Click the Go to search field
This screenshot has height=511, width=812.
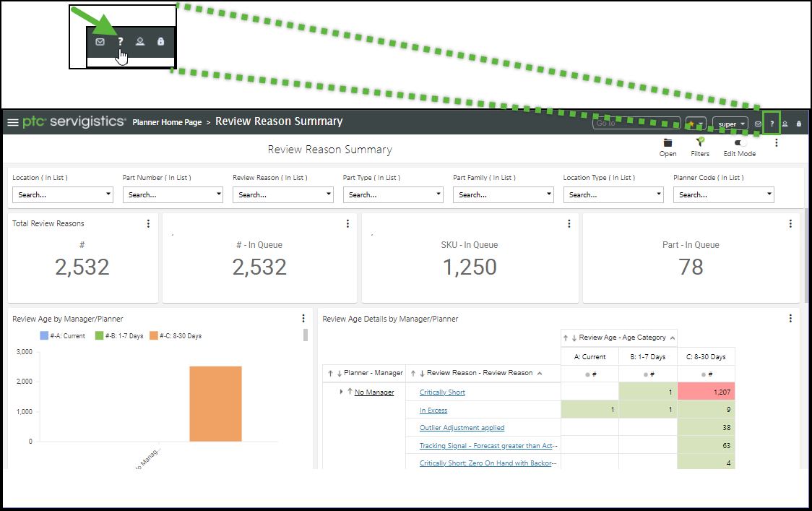(x=636, y=124)
